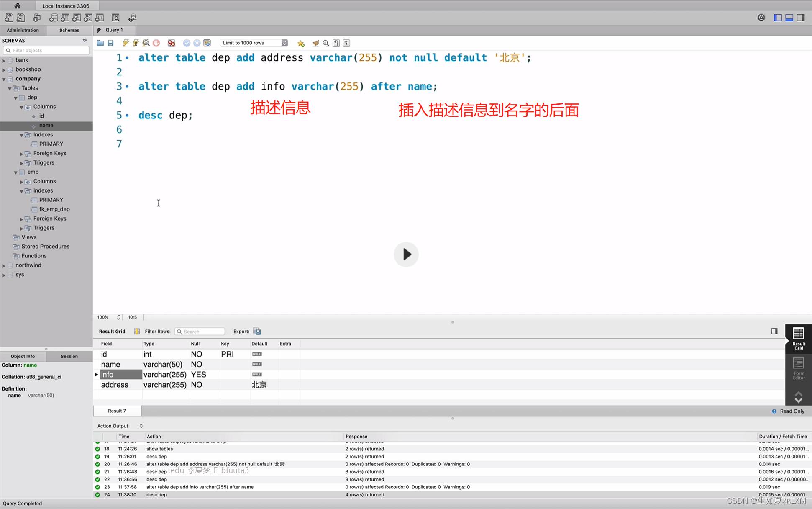The height and width of the screenshot is (509, 812).
Task: Switch to Administration tab
Action: tap(23, 30)
